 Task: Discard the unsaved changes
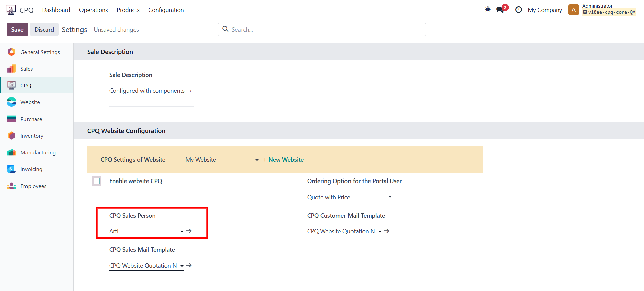pyautogui.click(x=44, y=30)
